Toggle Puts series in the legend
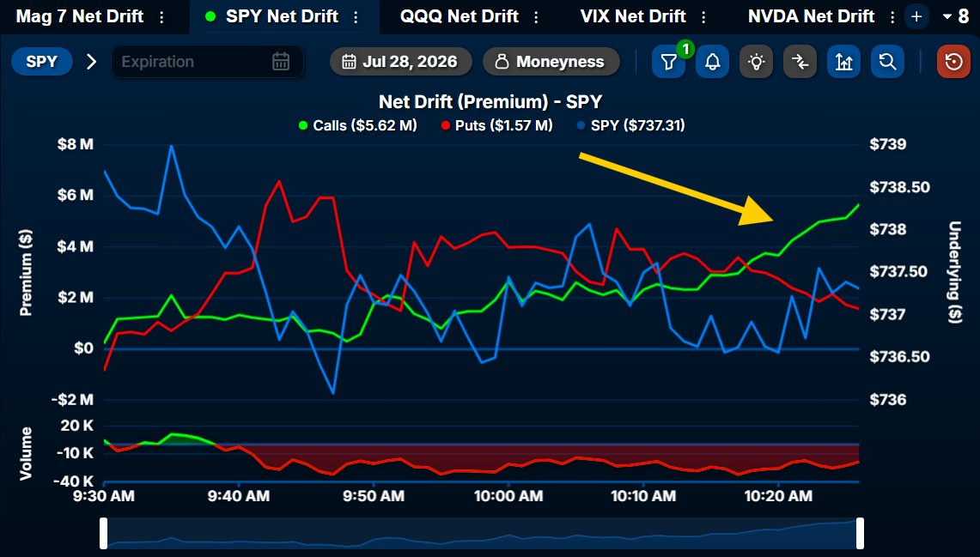Viewport: 980px width, 557px height. [497, 125]
